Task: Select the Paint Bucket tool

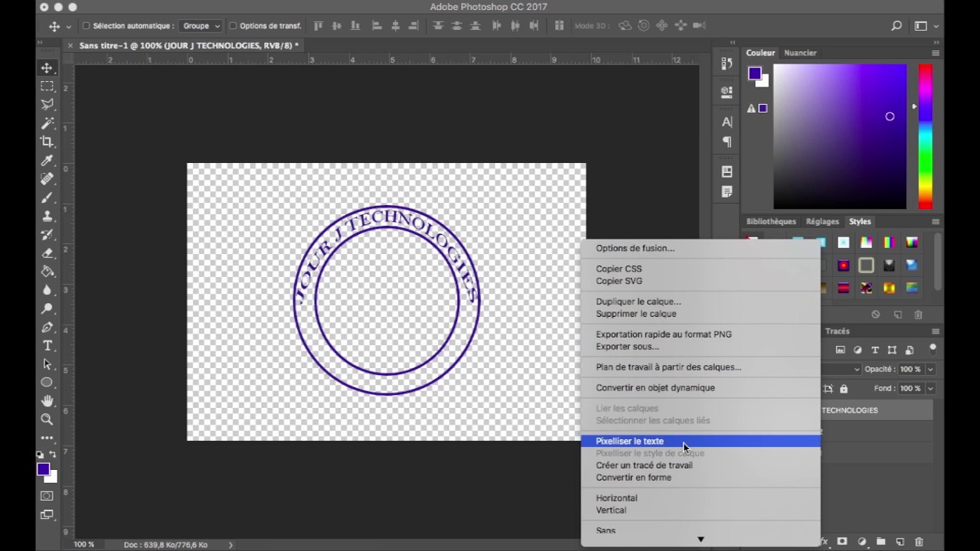Action: coord(47,272)
